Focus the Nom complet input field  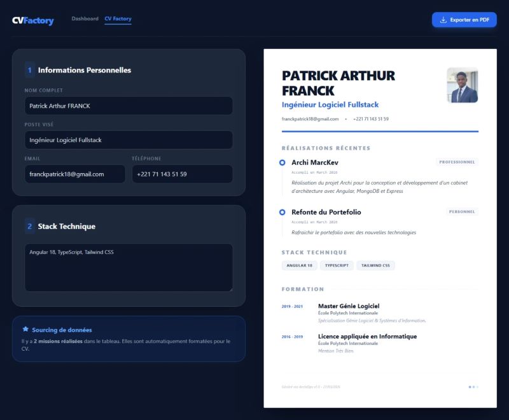click(x=129, y=106)
